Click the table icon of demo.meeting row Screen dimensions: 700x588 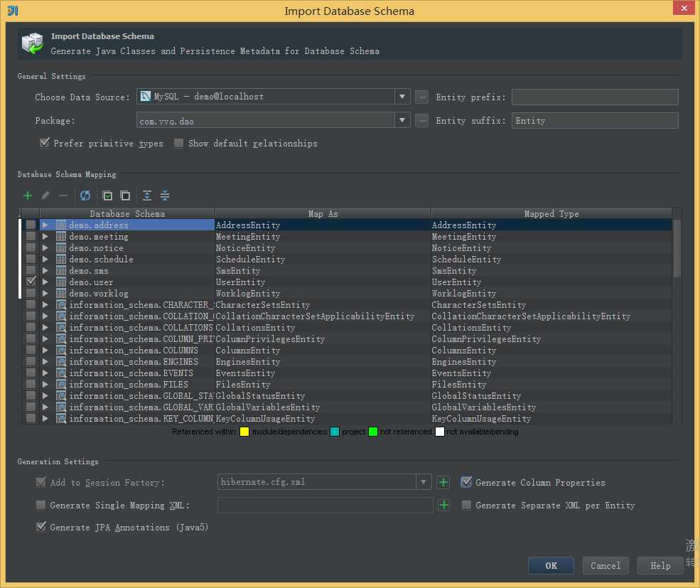pyautogui.click(x=61, y=236)
